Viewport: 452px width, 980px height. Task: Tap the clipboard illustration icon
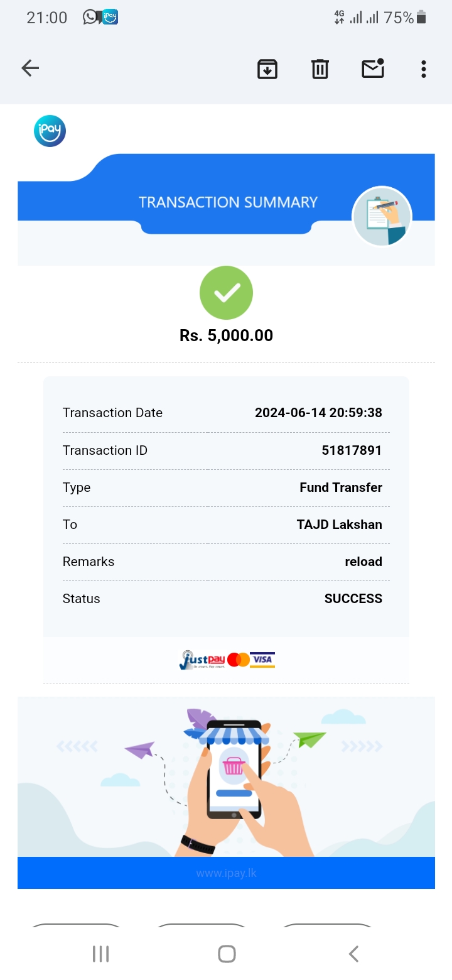(x=382, y=217)
